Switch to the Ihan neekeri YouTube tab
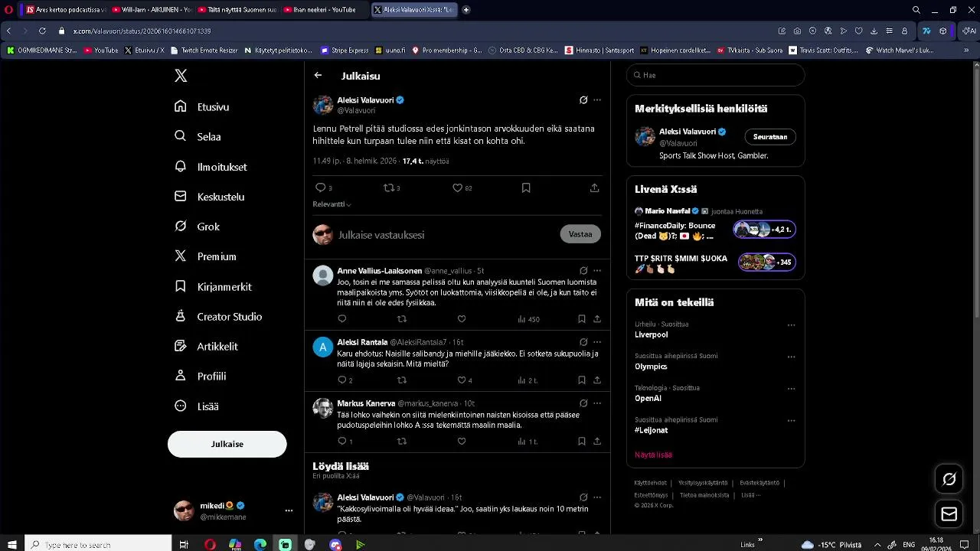 pos(324,10)
